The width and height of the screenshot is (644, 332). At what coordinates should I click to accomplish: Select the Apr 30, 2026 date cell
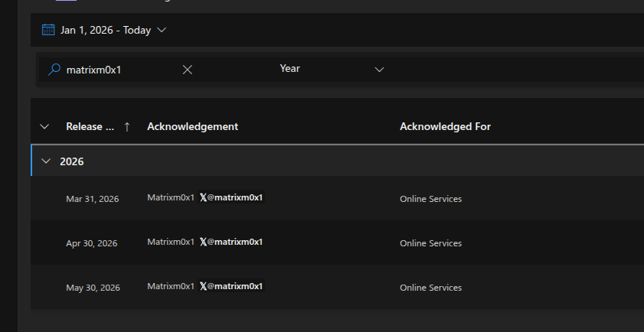click(x=92, y=243)
